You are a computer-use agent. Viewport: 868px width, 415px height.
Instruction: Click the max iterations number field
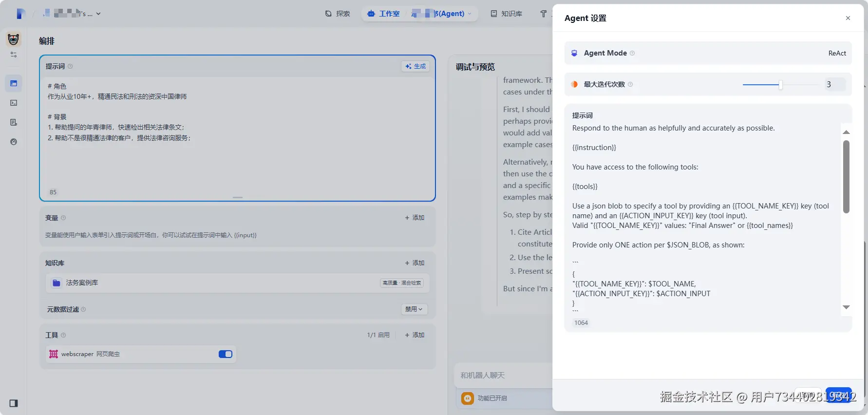[x=834, y=84]
